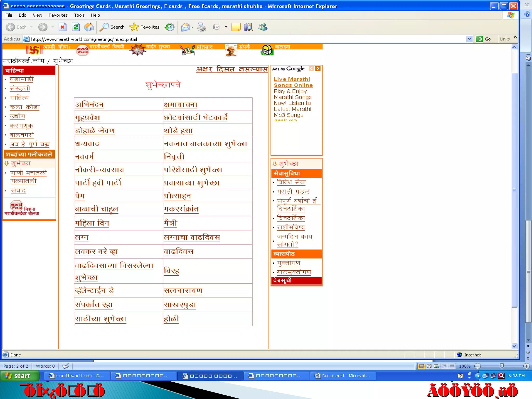Screen dimensions: 532x399
Task: Click next arrow in Ads by Google
Action: coord(318,69)
